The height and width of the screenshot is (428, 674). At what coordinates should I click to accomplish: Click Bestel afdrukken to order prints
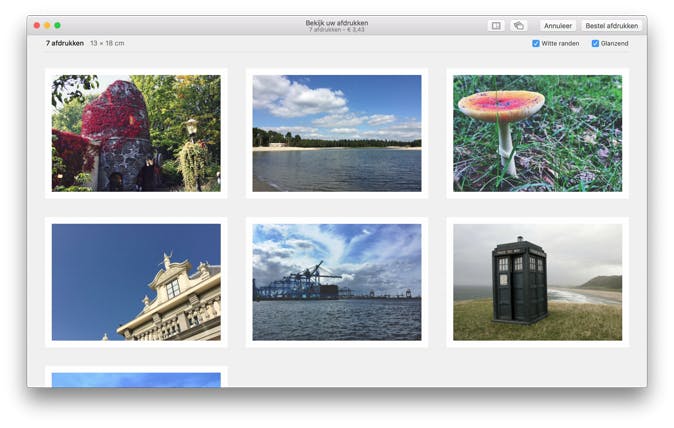[x=611, y=26]
